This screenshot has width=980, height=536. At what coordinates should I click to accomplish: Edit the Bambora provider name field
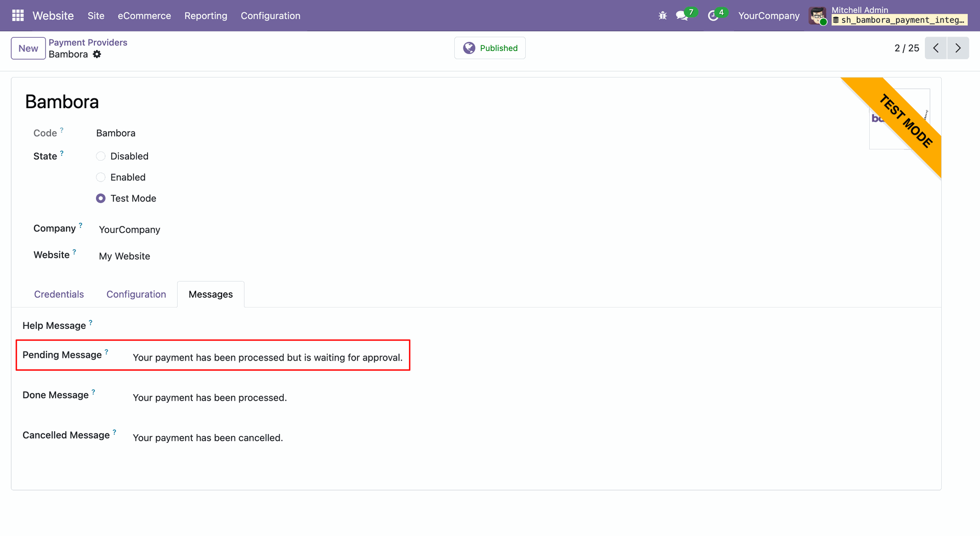click(62, 101)
